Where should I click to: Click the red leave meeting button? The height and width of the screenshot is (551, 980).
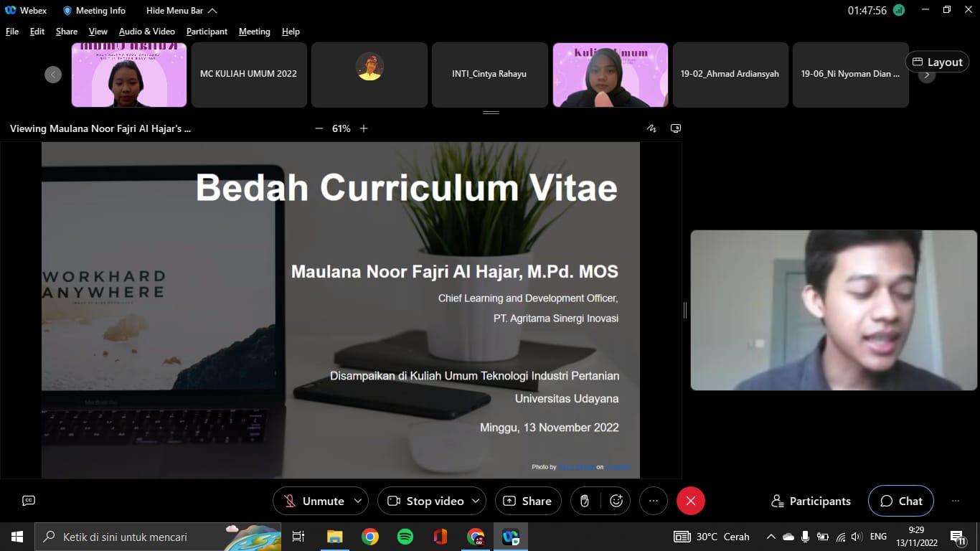click(690, 501)
